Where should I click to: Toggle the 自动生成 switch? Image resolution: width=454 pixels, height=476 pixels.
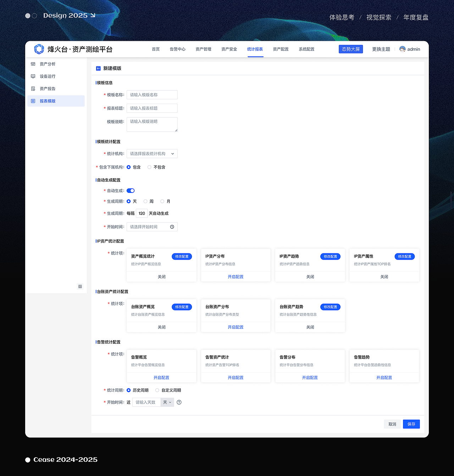coord(131,191)
